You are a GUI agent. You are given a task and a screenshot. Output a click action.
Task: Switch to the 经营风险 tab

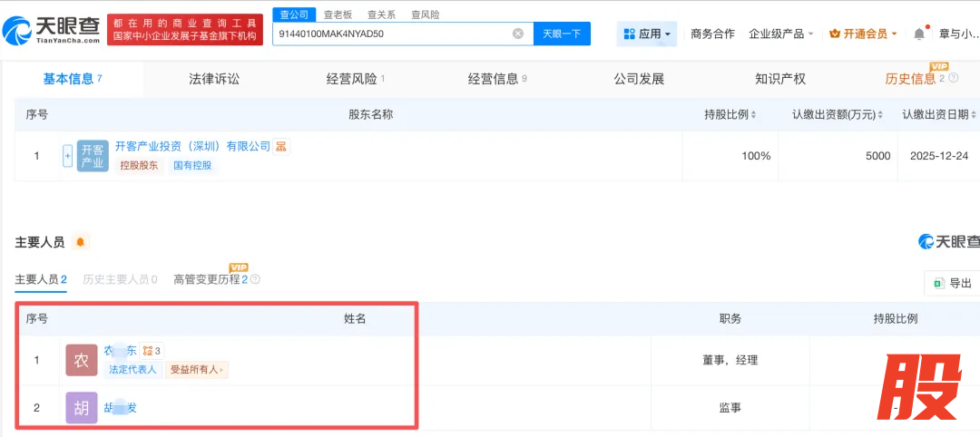[x=355, y=79]
